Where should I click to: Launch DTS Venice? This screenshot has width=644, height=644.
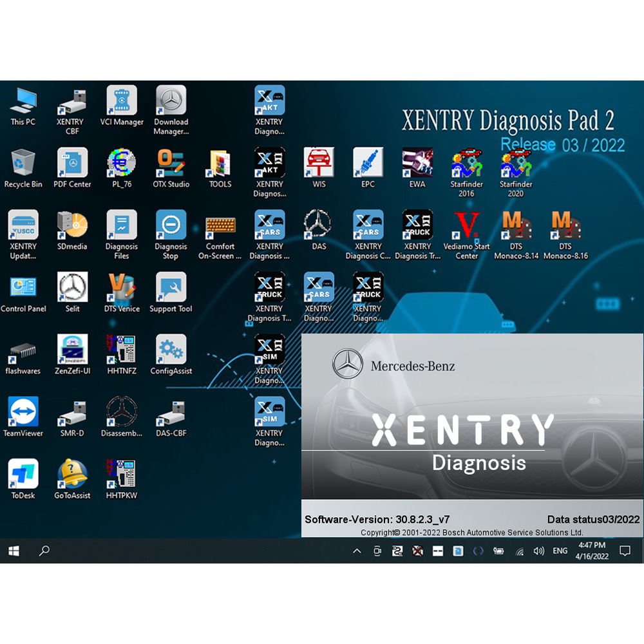click(x=122, y=292)
